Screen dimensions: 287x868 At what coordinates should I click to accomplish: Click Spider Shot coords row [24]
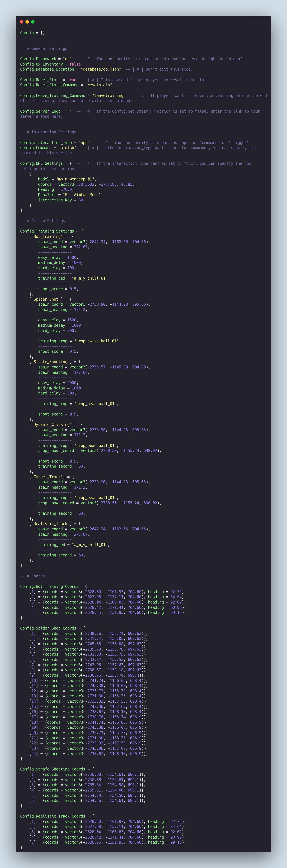[88, 754]
